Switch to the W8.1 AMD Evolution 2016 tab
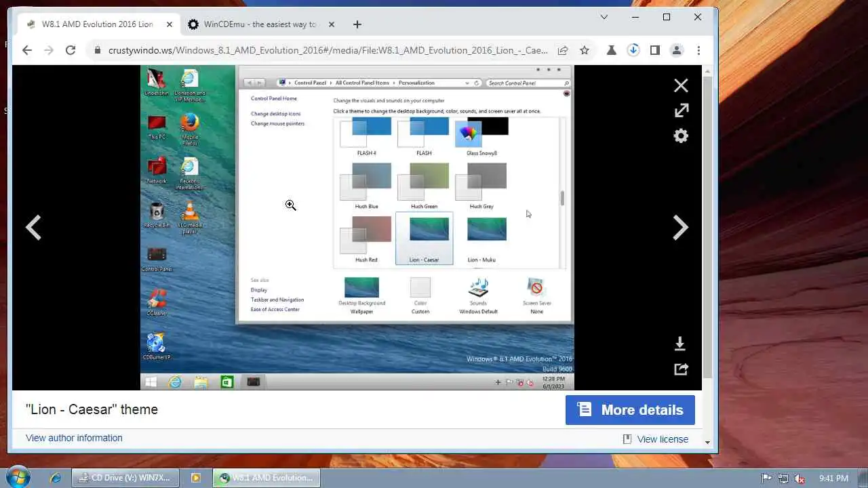 98,24
